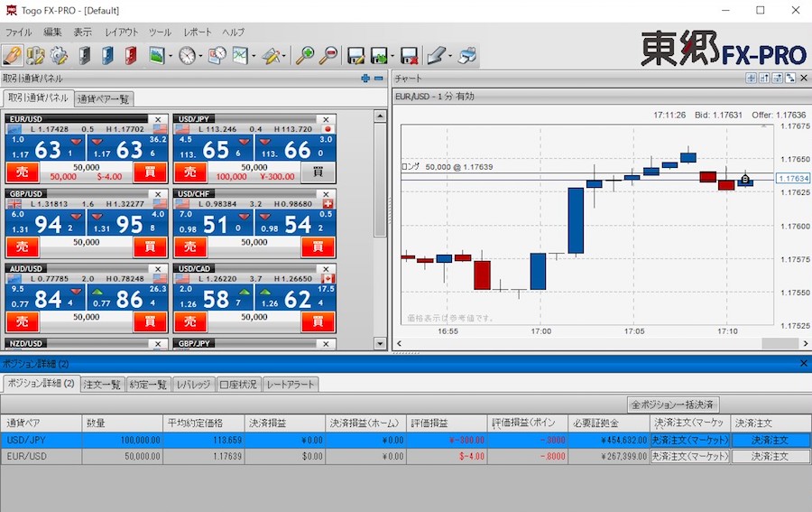Open the ファイル menu
This screenshot has height=512, width=812.
(19, 33)
